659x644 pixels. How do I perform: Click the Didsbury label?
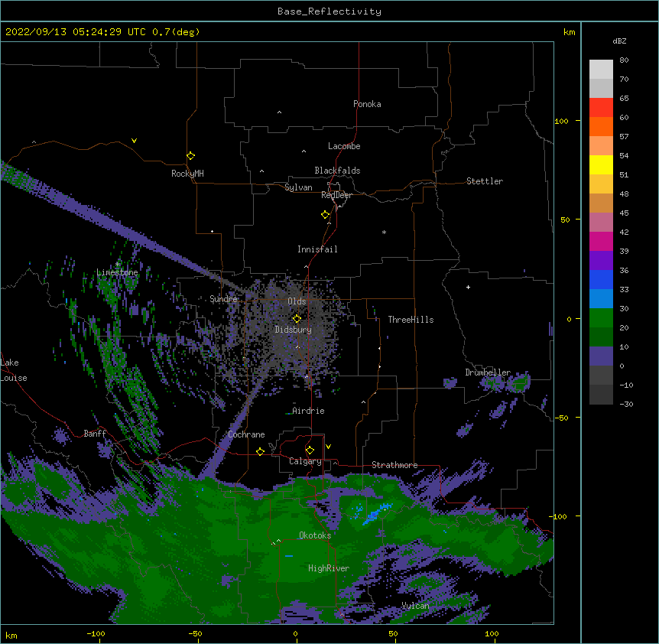(294, 330)
